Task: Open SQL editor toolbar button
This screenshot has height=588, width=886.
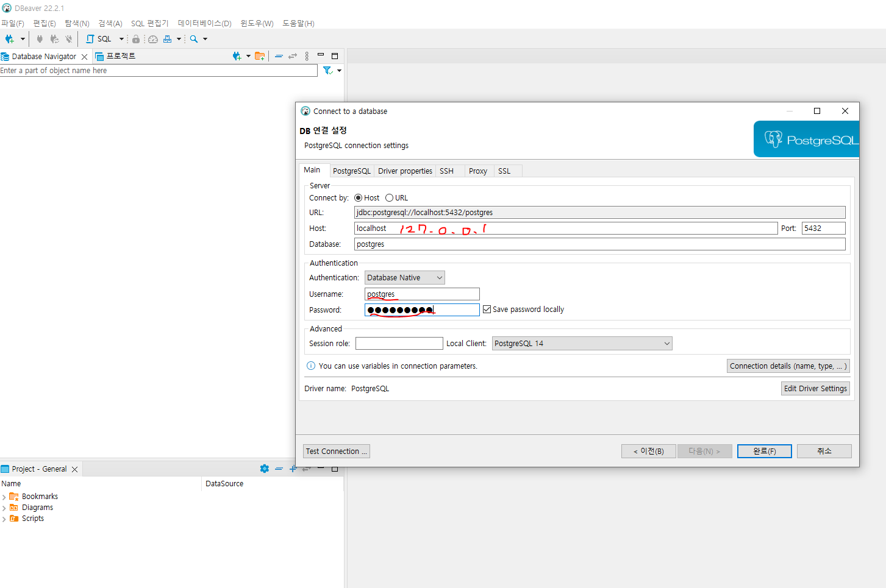Action: [x=99, y=39]
